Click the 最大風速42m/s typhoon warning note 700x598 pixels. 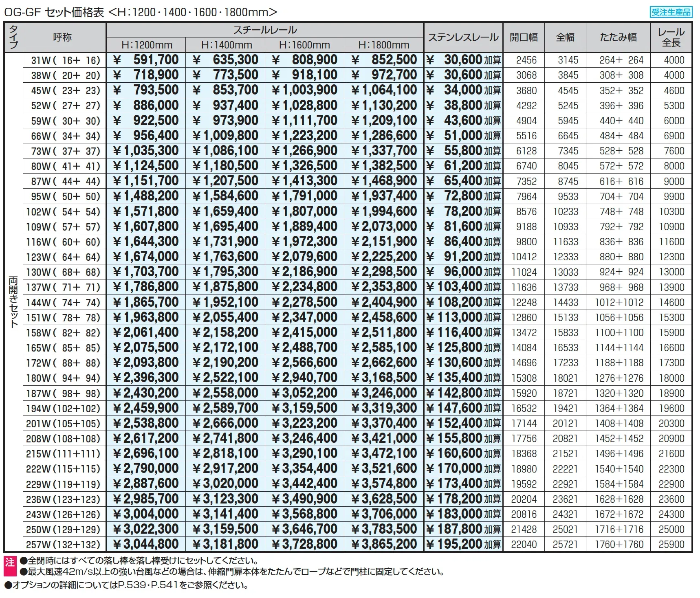[232, 572]
